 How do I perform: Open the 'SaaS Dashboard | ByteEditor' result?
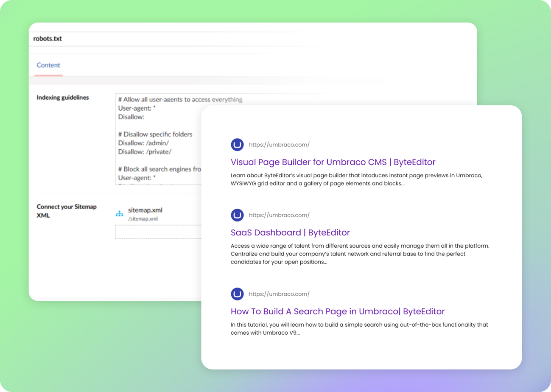click(290, 232)
